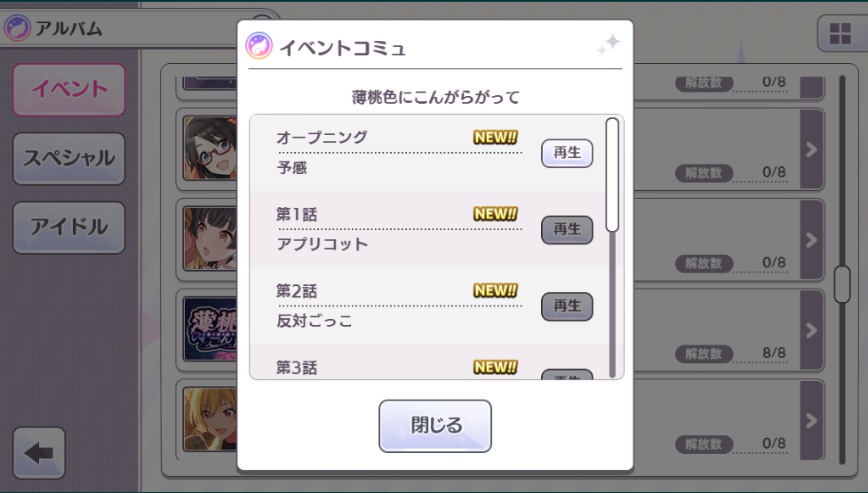Screen dimensions: 868x493
Task: Play the オープニング episode with 再生
Action: pyautogui.click(x=567, y=153)
